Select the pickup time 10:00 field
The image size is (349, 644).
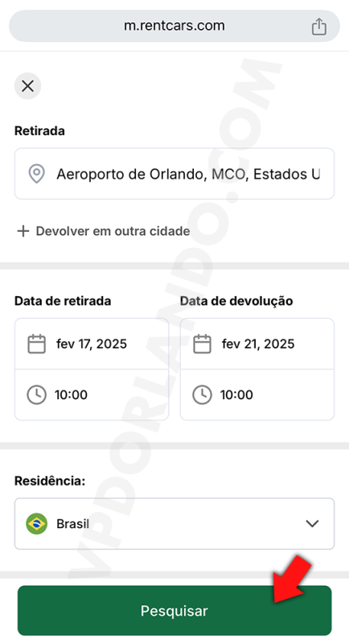tap(92, 394)
